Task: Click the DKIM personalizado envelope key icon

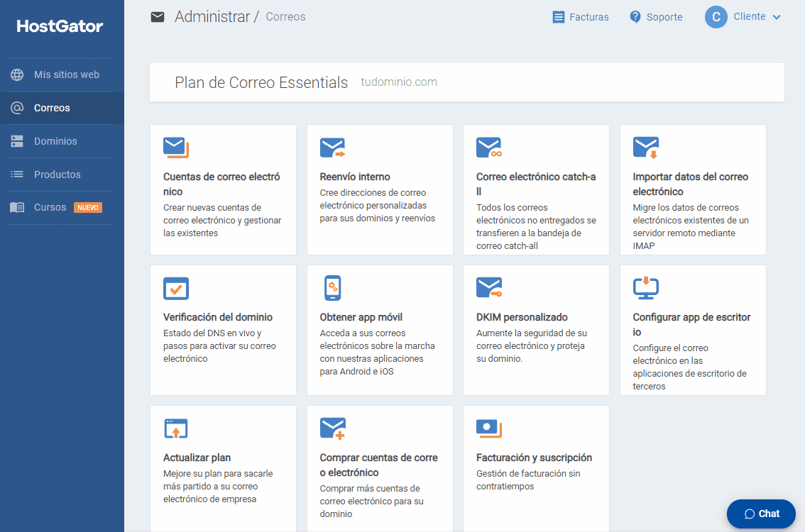Action: tap(488, 287)
